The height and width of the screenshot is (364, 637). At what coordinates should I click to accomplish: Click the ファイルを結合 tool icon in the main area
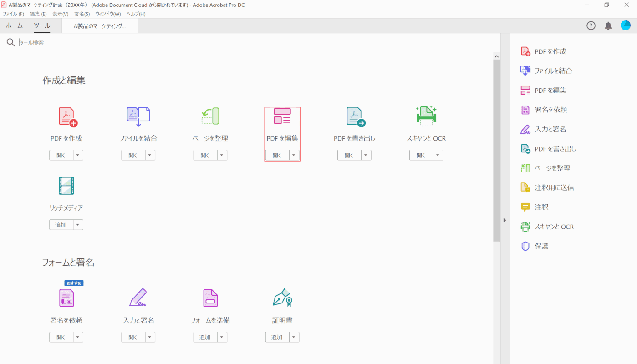coord(138,116)
